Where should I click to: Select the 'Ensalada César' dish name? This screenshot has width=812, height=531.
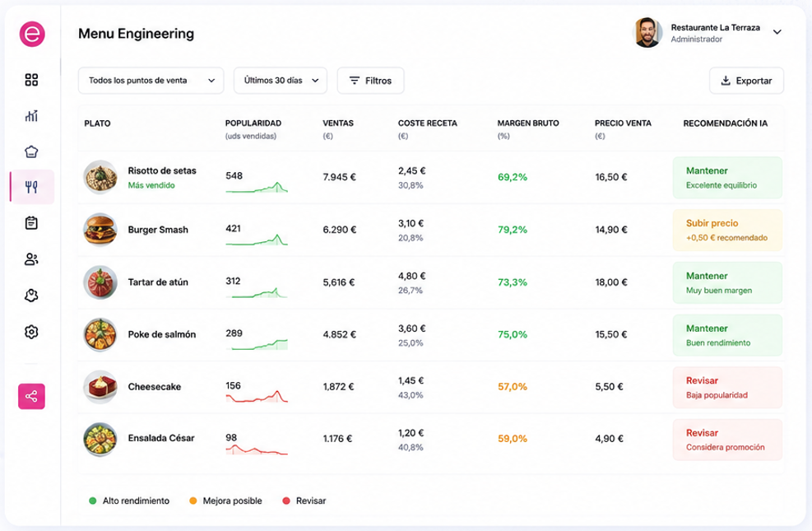click(161, 438)
